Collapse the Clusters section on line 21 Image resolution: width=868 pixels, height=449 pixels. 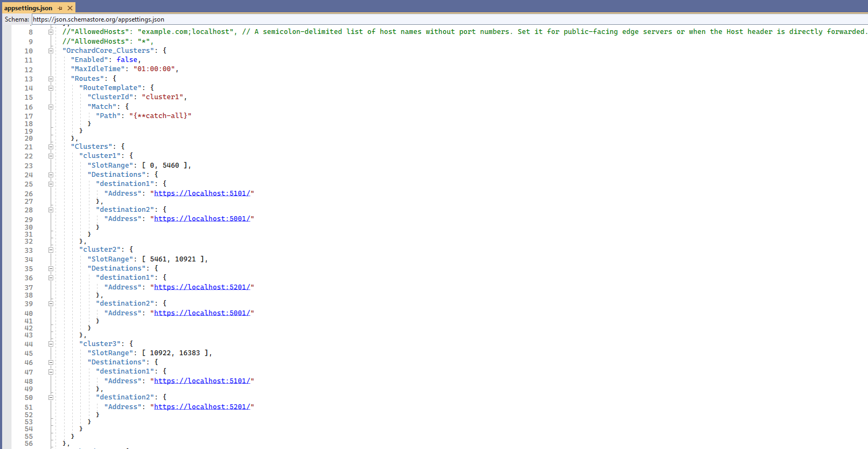coord(51,147)
